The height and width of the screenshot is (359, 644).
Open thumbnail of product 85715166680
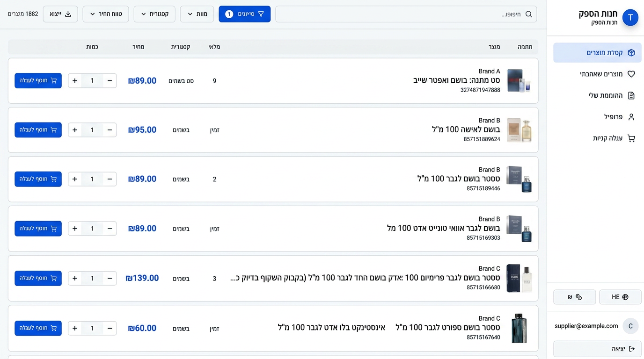point(519,278)
